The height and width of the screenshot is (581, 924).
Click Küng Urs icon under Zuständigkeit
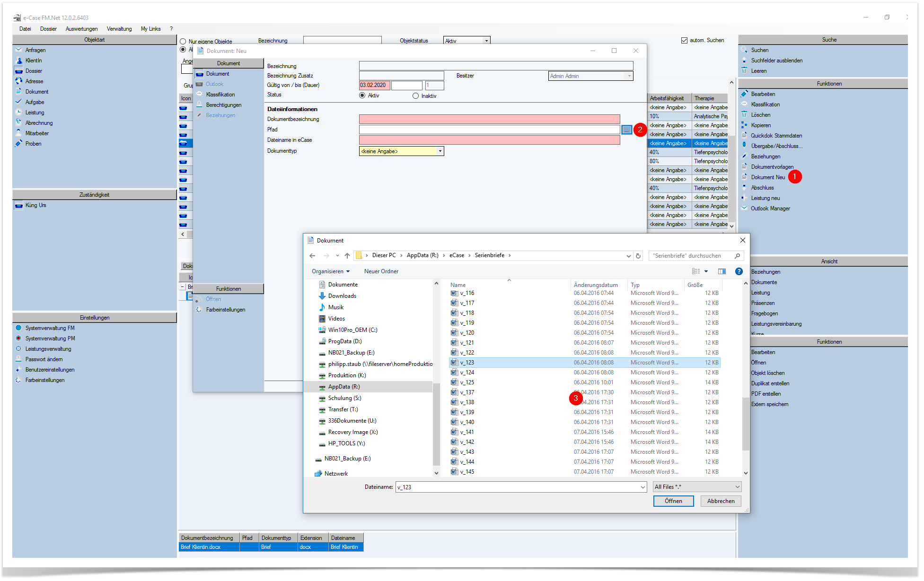[18, 205]
